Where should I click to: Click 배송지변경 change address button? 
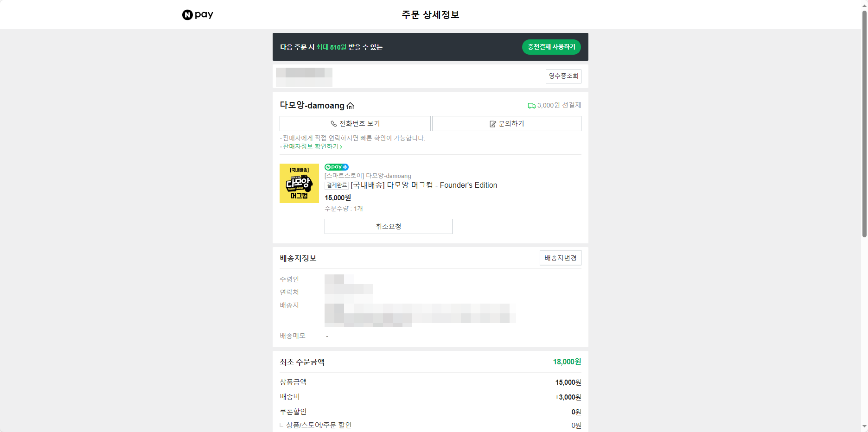561,258
